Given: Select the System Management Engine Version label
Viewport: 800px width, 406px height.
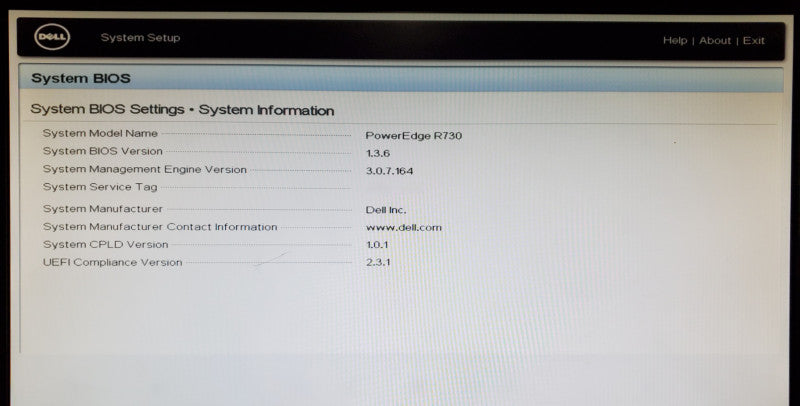Looking at the screenshot, I should [144, 169].
